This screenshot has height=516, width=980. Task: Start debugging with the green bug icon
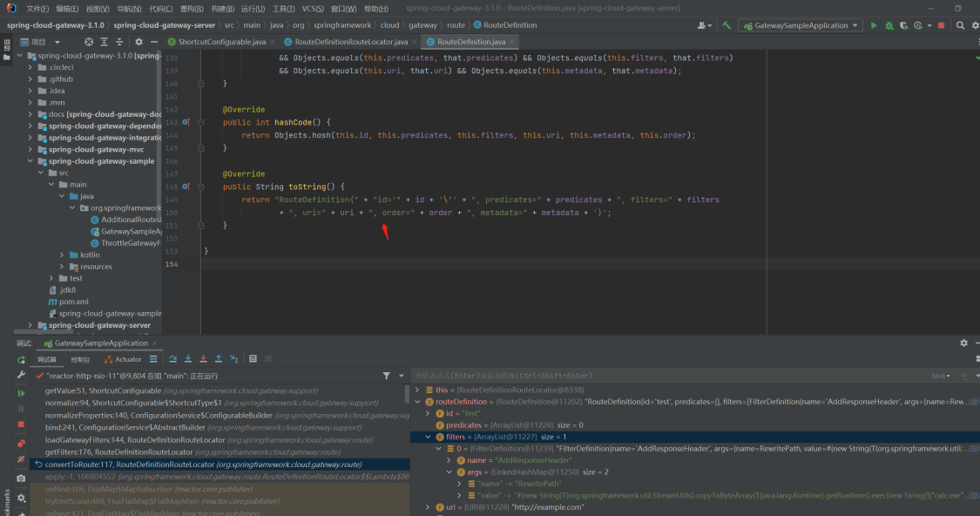pos(889,25)
